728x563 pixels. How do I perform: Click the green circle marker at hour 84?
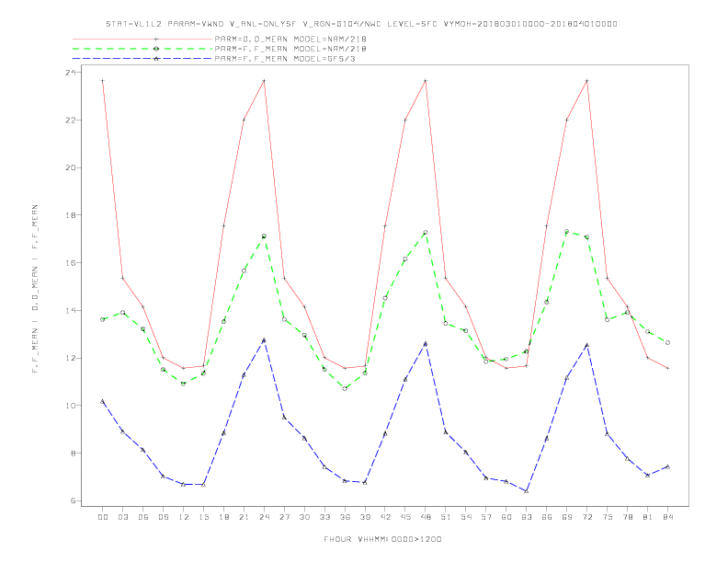click(x=668, y=343)
